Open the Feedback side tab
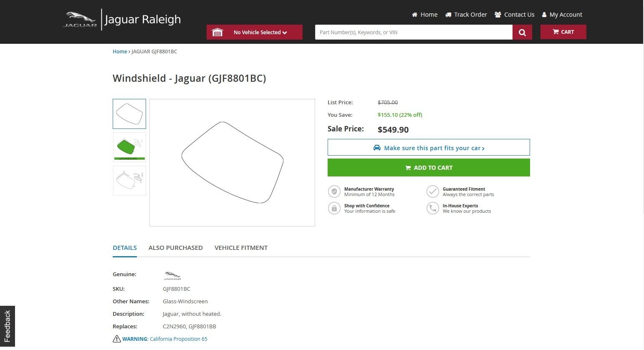This screenshot has height=350, width=644. pyautogui.click(x=7, y=326)
